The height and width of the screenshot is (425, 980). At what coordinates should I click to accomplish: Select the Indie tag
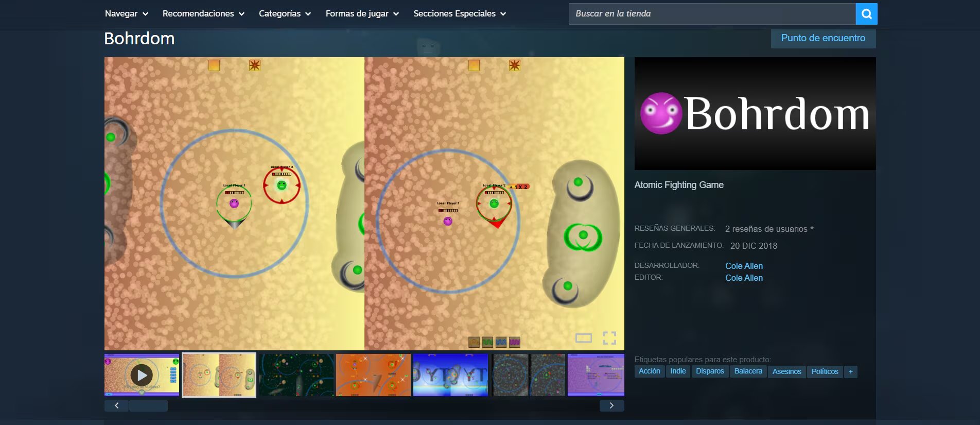coord(678,371)
